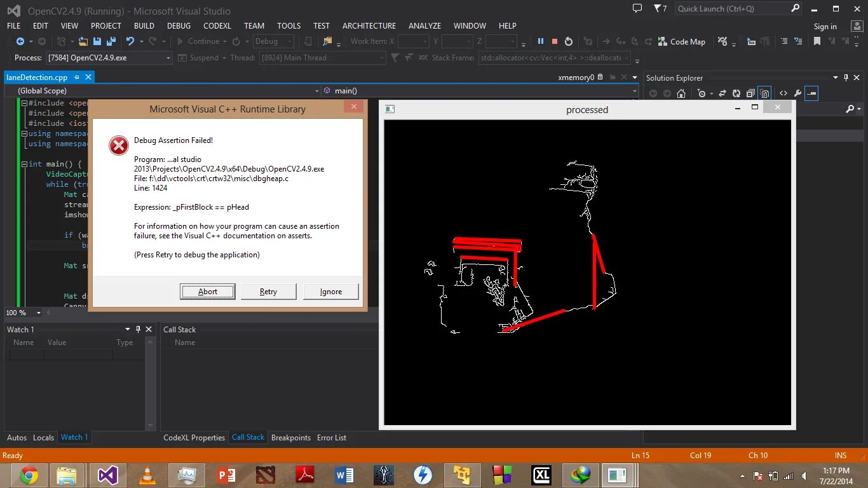Viewport: 868px width, 488px height.
Task: Close the Runtime Library dialog
Action: [x=353, y=107]
